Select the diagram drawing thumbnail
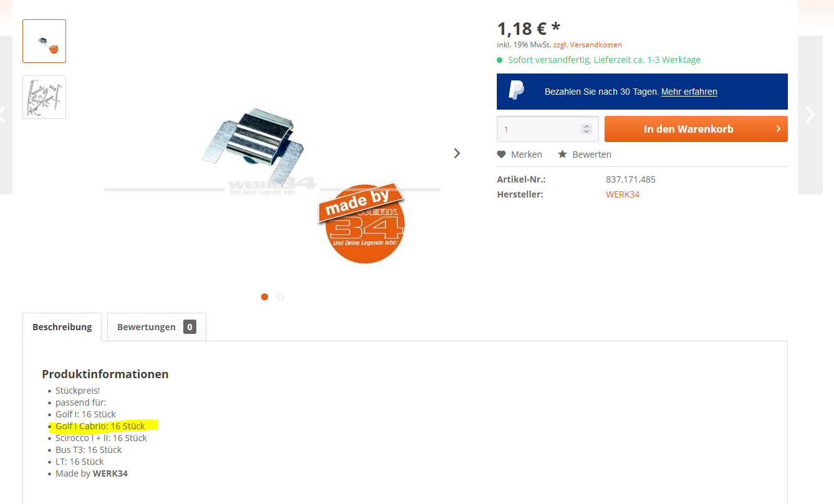This screenshot has height=504, width=834. click(44, 97)
